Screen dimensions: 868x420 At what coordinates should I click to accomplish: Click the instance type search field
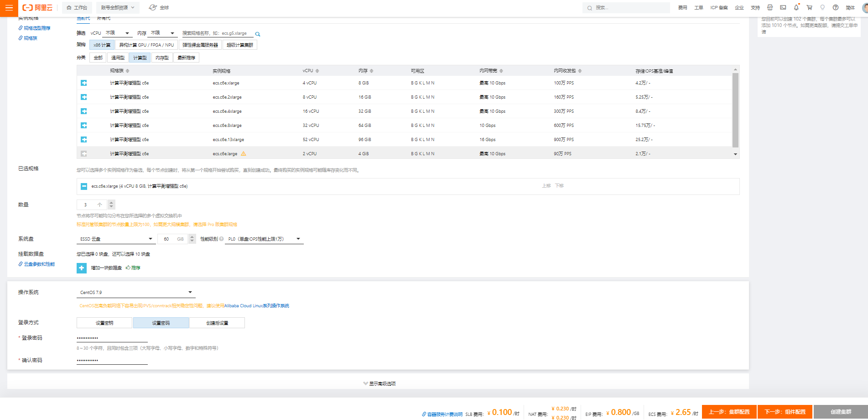coord(217,33)
